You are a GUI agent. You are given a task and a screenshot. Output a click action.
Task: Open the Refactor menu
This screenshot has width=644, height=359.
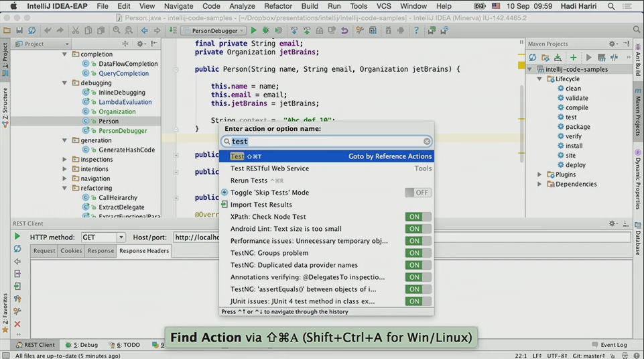[277, 6]
